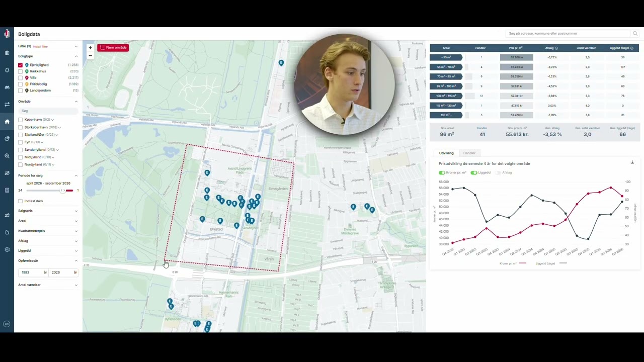Open the notifications bell in sidebar
The height and width of the screenshot is (362, 644).
tap(7, 70)
